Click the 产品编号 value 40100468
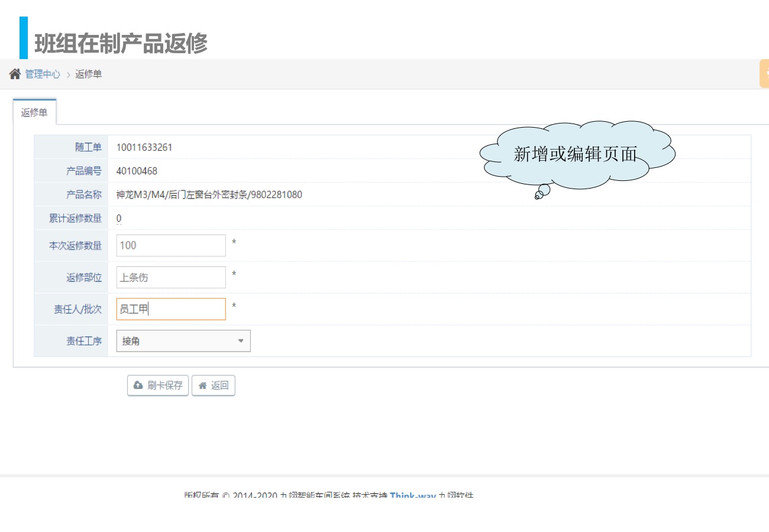 [x=137, y=171]
